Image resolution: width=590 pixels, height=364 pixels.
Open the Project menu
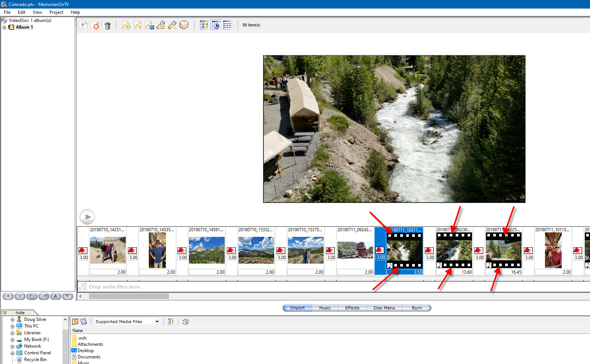click(x=56, y=12)
